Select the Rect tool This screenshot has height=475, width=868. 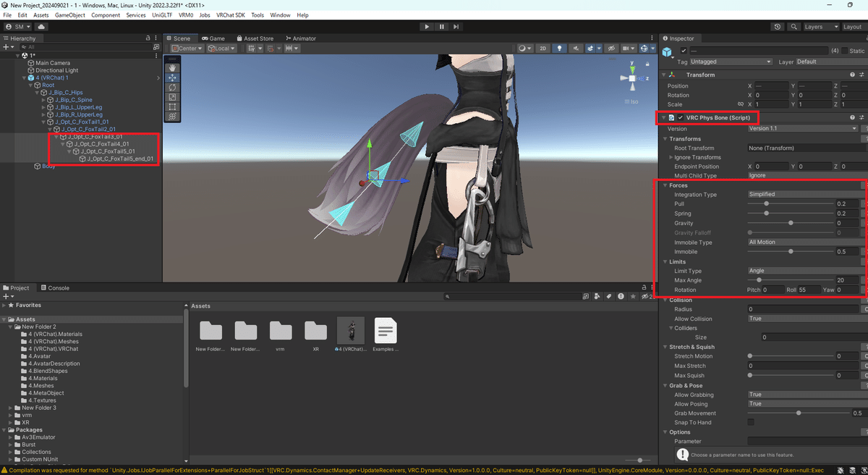173,106
